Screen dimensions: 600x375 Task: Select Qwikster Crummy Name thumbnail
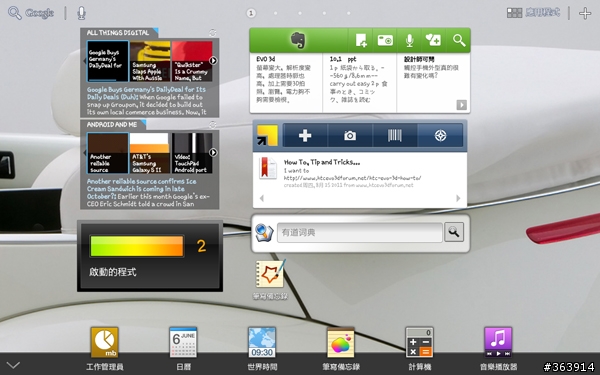coord(192,61)
